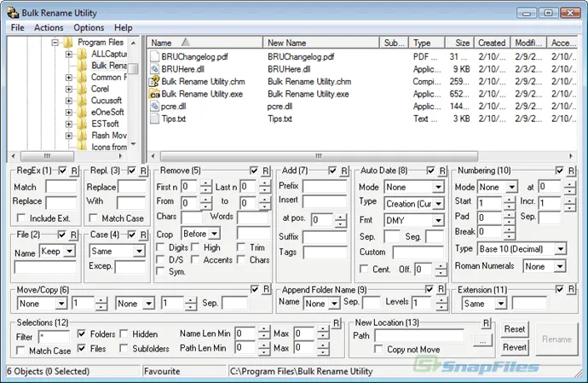Click the file list horizontal scrollbar thumb
The width and height of the screenshot is (588, 383).
pos(319,156)
